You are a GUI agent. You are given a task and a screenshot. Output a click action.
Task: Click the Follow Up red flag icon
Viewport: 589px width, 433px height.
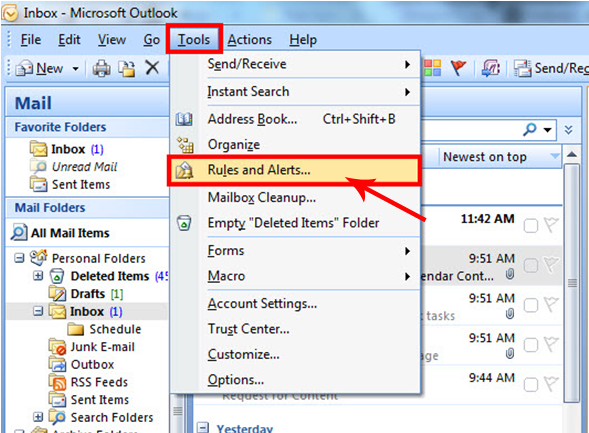(458, 68)
